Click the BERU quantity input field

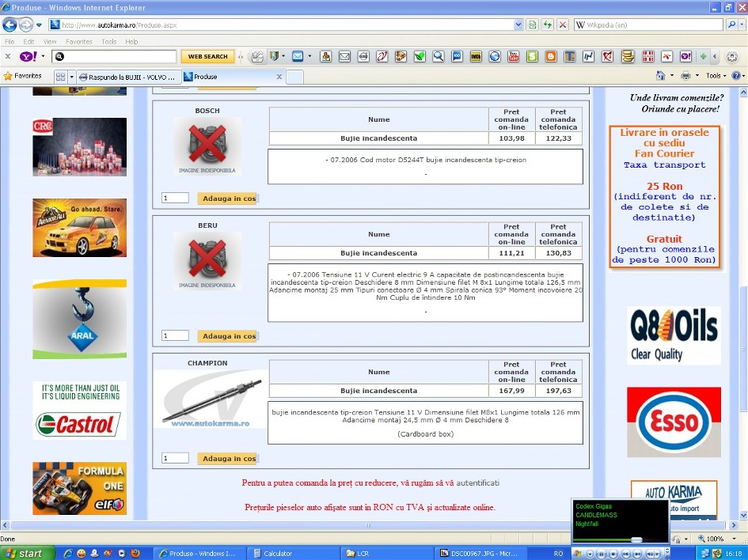pos(175,335)
